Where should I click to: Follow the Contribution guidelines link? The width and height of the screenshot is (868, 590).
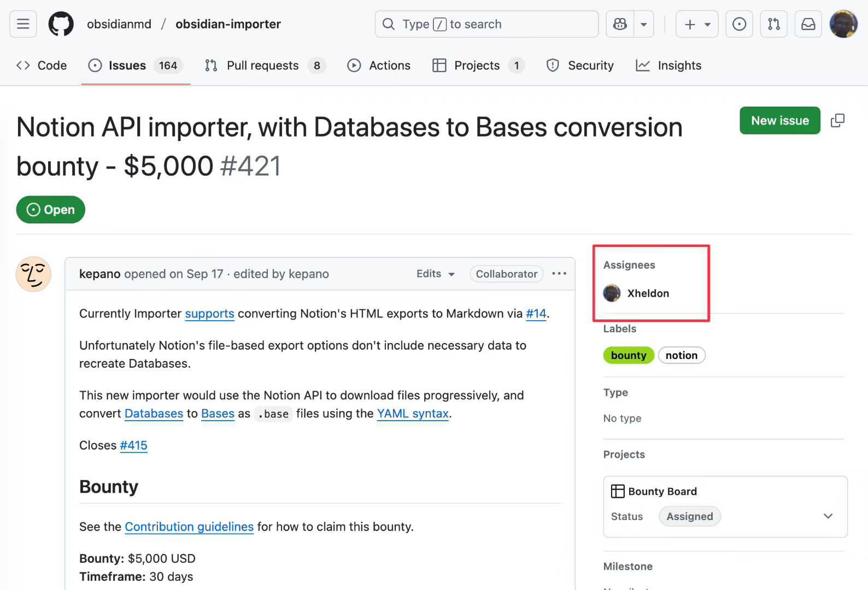189,527
